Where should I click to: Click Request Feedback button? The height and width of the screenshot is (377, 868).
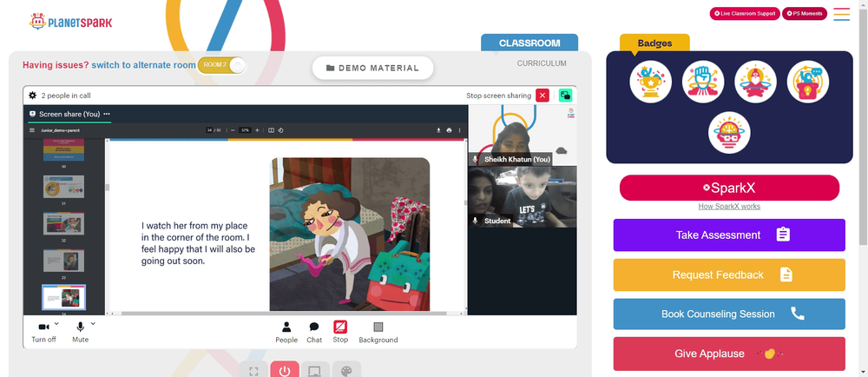(729, 274)
